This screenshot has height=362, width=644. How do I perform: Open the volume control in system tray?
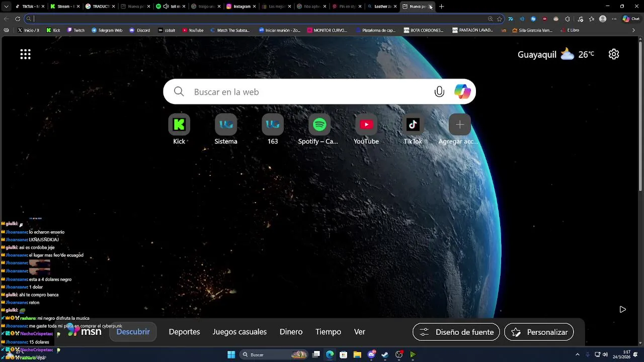tap(605, 354)
